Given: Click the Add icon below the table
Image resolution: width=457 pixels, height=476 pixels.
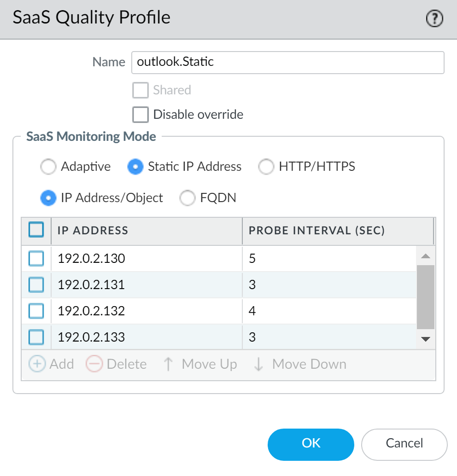Looking at the screenshot, I should [x=37, y=364].
